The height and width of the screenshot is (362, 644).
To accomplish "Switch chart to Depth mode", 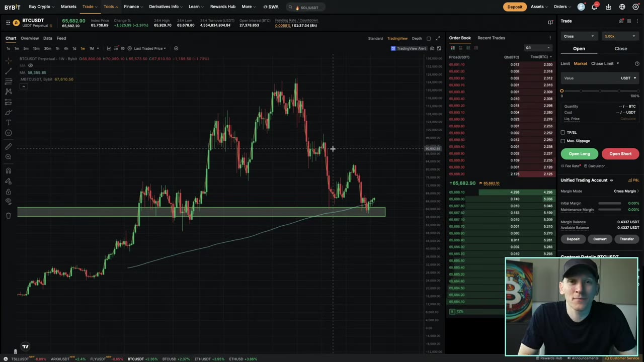I will (x=417, y=38).
